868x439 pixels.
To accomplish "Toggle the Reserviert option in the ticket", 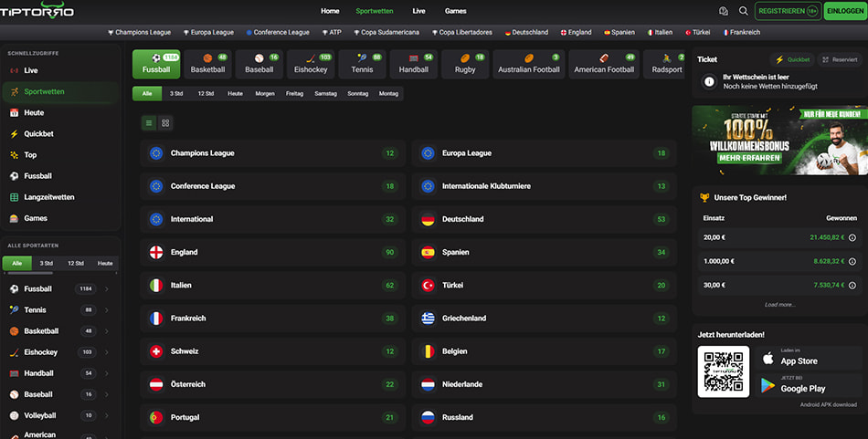I will point(839,59).
